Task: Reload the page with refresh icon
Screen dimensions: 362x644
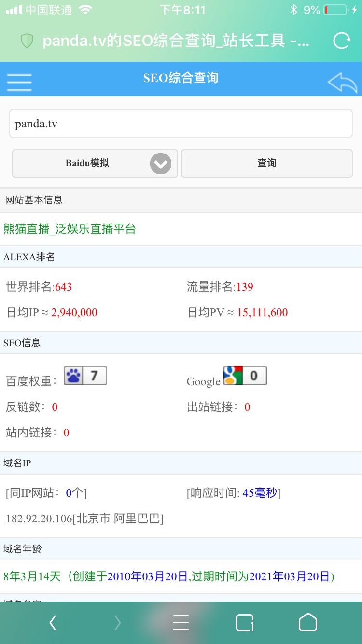Action: pyautogui.click(x=341, y=41)
